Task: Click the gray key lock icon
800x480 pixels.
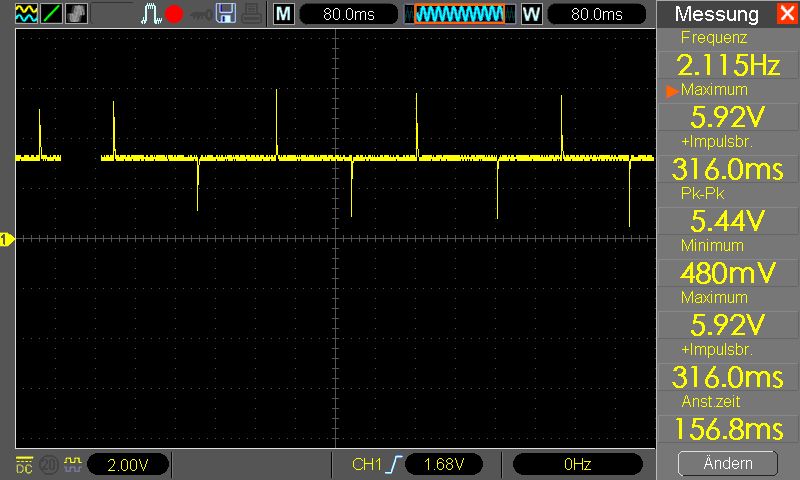Action: click(x=201, y=15)
